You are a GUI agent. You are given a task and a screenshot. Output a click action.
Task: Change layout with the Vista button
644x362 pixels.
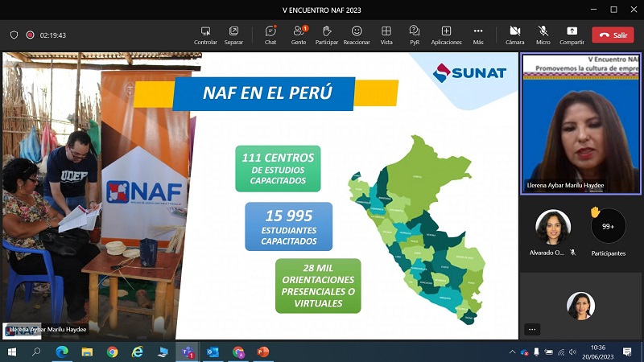[x=386, y=35]
